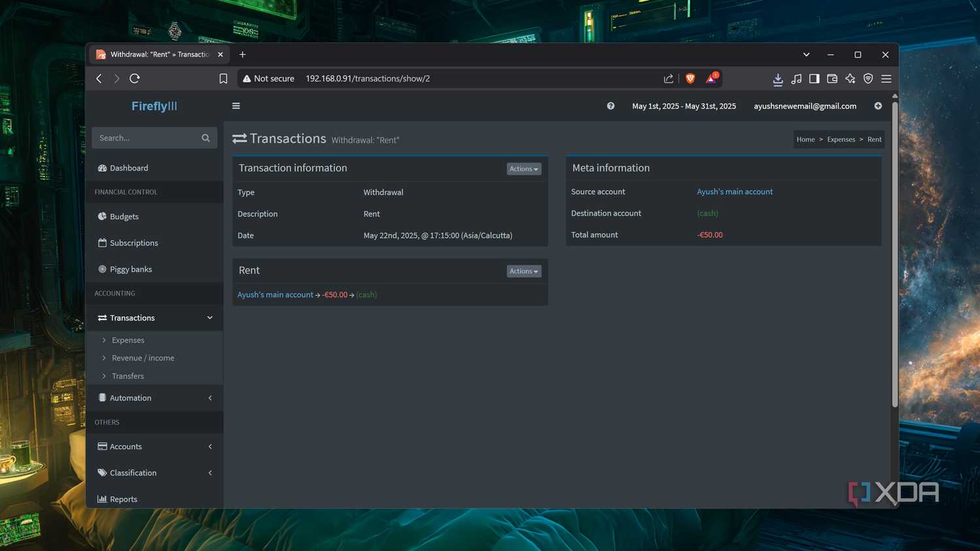Open the Brave Shields lion icon
The image size is (980, 551).
point(691,78)
